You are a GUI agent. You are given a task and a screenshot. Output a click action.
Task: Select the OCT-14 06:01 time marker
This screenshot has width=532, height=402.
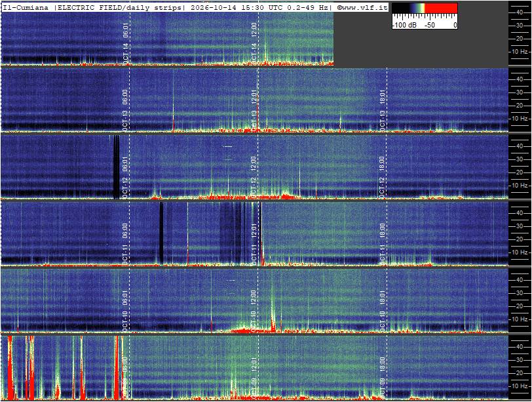126,43
